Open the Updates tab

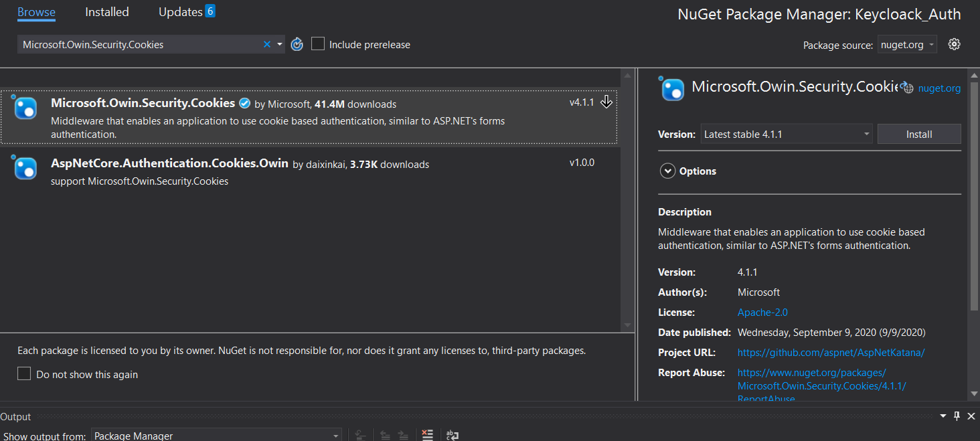tap(181, 12)
